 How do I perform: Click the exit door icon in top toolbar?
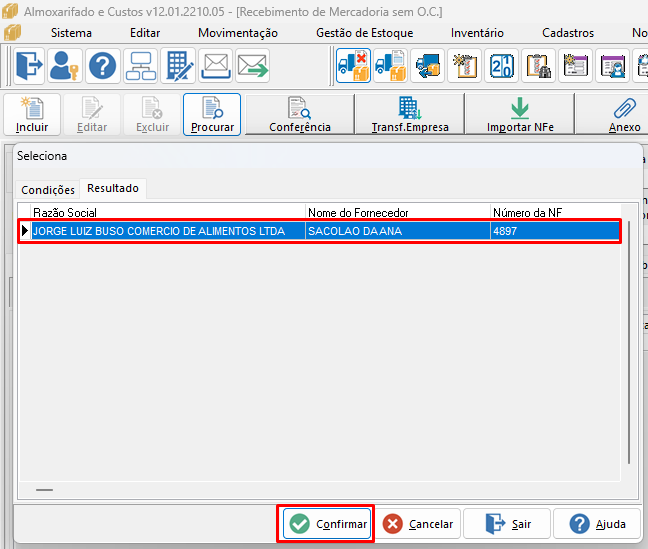tap(29, 66)
